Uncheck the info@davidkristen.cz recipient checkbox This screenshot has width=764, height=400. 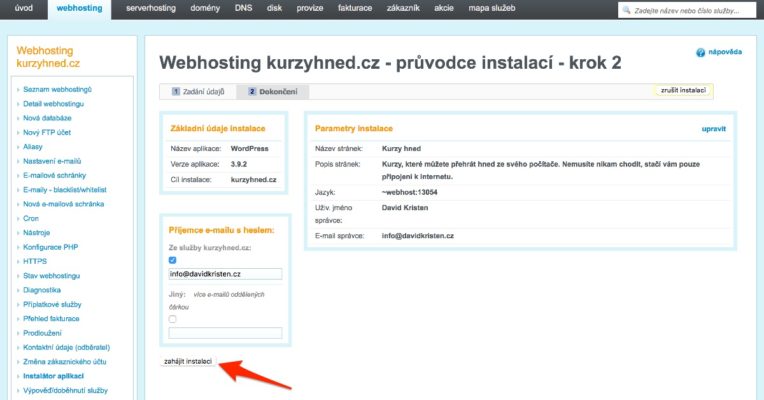[172, 260]
